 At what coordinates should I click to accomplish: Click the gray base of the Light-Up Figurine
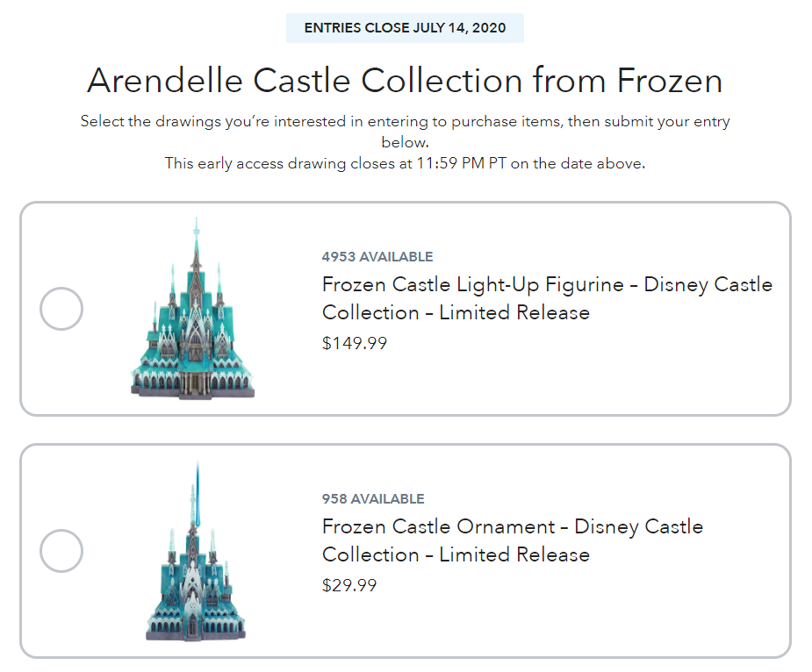point(191,389)
